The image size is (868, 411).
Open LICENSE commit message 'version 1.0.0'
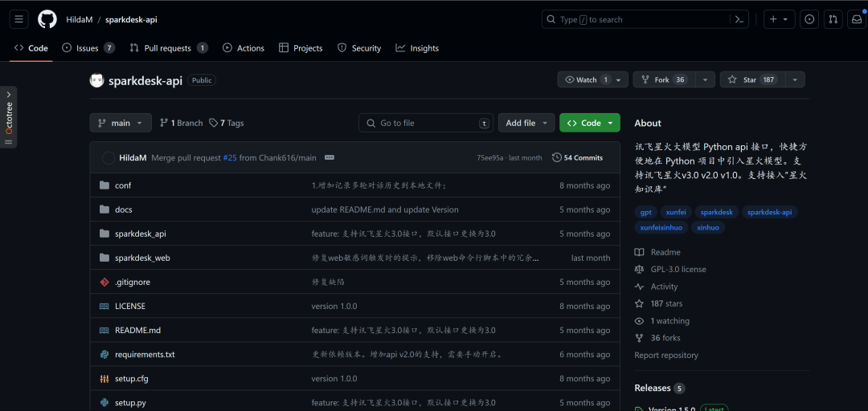click(x=334, y=306)
